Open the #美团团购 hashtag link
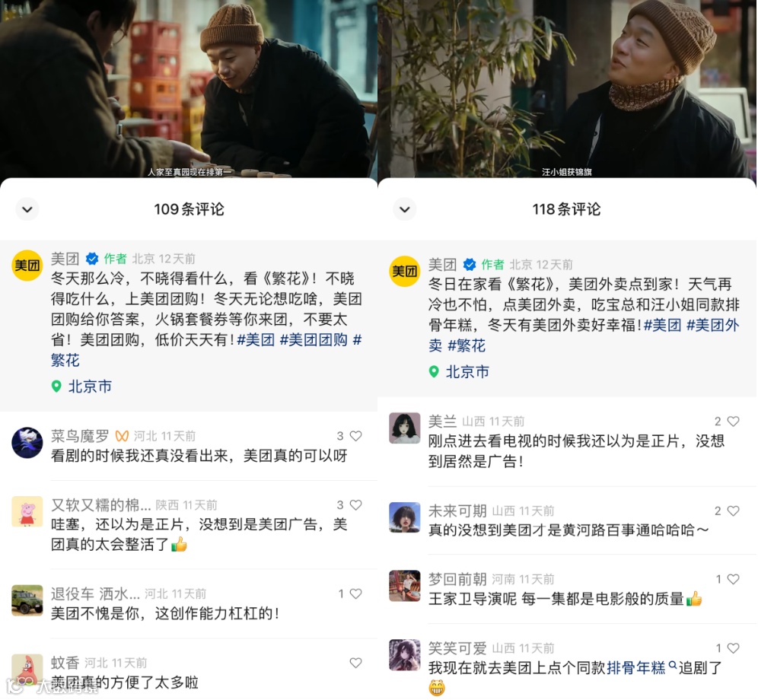This screenshot has height=700, width=758. coord(314,340)
